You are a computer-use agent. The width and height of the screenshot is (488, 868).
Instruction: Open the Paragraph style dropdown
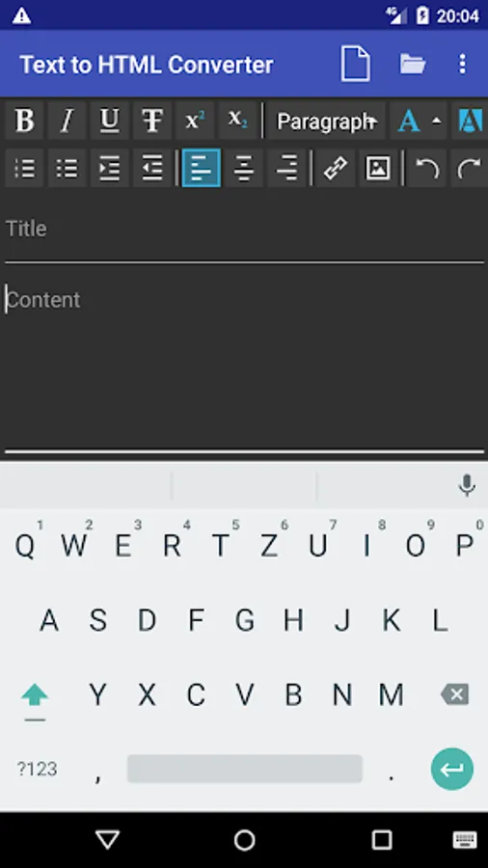[327, 121]
